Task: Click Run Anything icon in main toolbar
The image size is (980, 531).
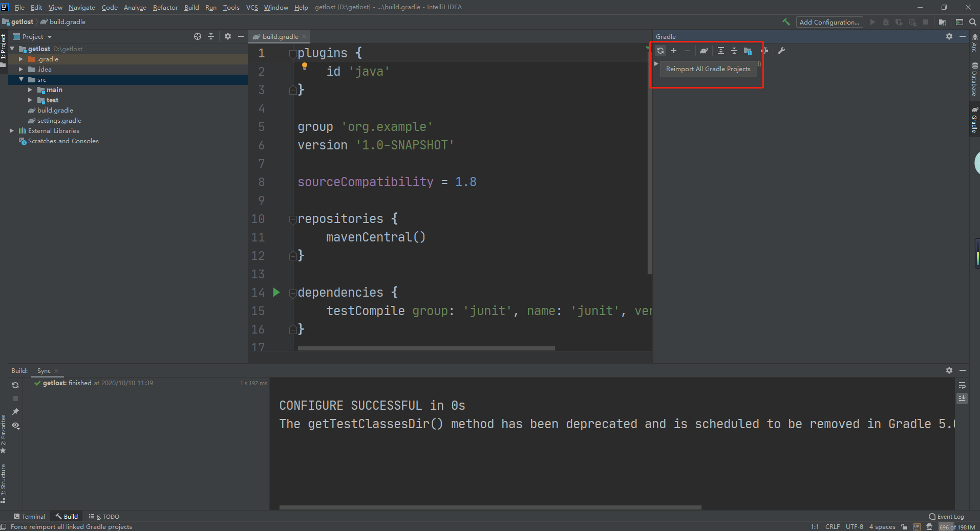Action: tap(959, 22)
